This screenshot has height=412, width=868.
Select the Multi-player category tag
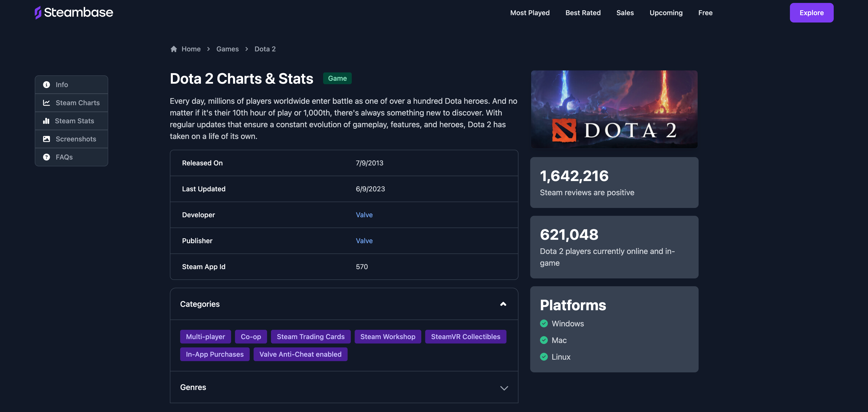(205, 337)
